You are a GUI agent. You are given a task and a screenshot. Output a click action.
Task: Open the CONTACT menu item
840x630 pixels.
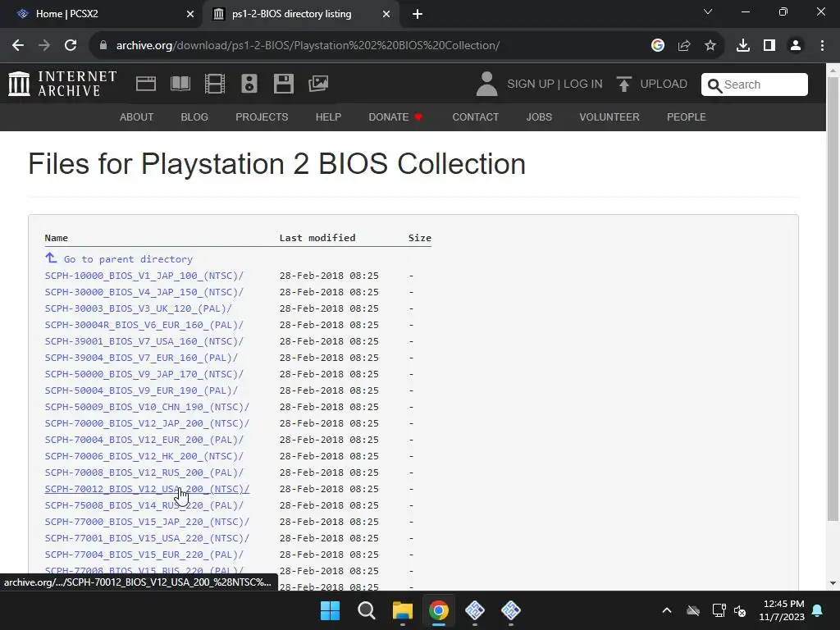pos(475,116)
